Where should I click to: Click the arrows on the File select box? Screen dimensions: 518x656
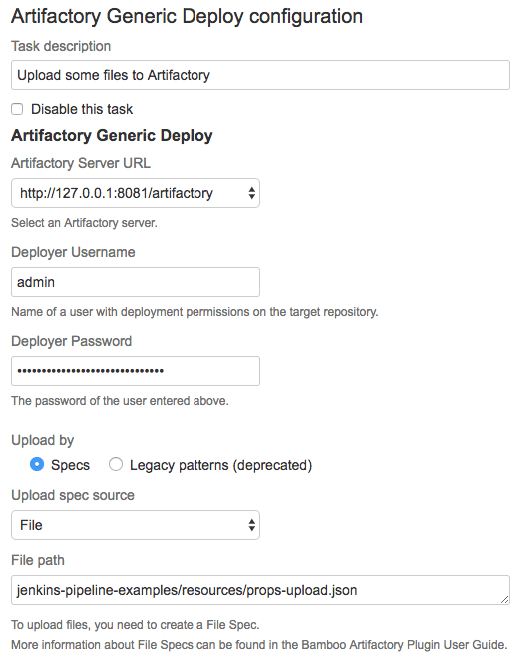(251, 525)
